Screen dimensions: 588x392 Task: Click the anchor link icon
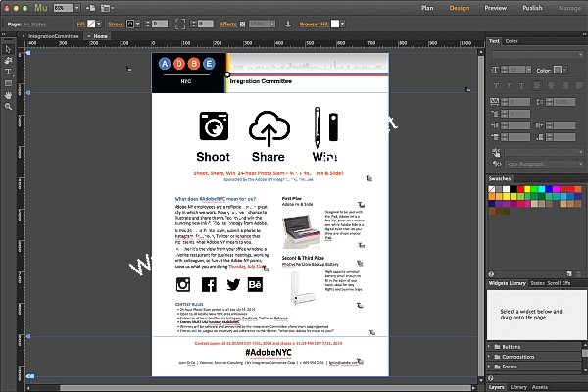tap(287, 24)
